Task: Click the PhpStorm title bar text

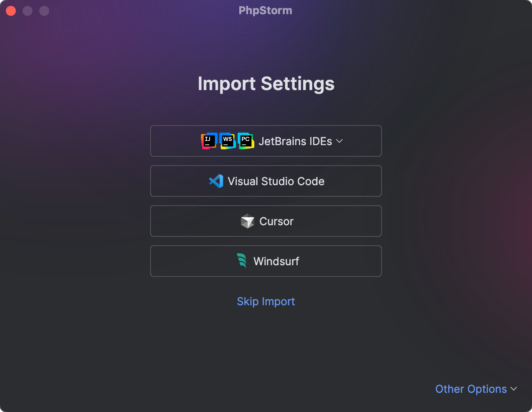Action: coord(266,10)
